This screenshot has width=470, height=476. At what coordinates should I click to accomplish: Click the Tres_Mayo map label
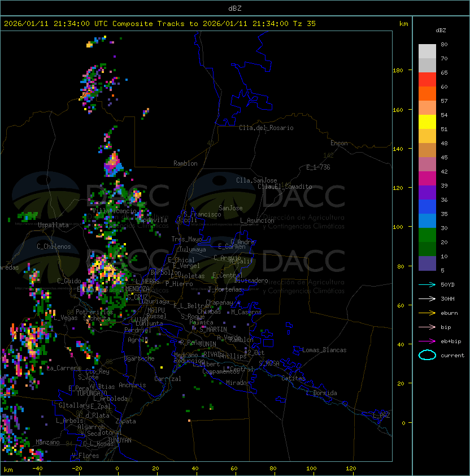tap(186, 239)
